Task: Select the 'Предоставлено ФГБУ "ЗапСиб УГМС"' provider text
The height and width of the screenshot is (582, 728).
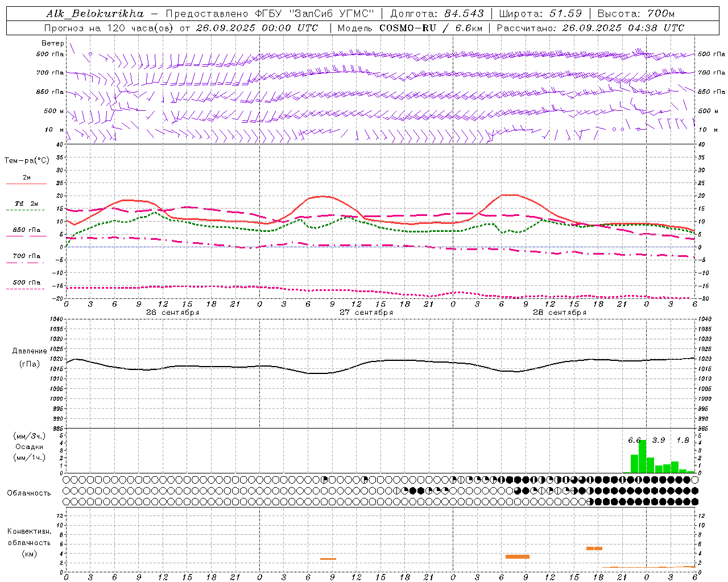Action: tap(270, 14)
